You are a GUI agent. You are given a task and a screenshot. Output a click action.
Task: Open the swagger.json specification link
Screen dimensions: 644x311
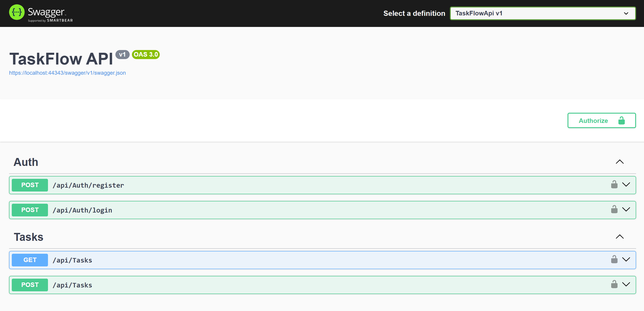pyautogui.click(x=67, y=73)
